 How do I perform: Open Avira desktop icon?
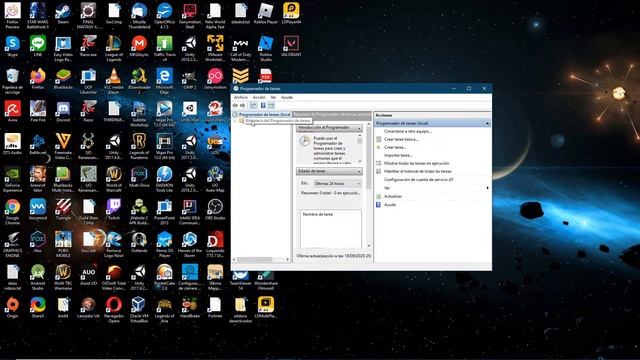pos(12,111)
